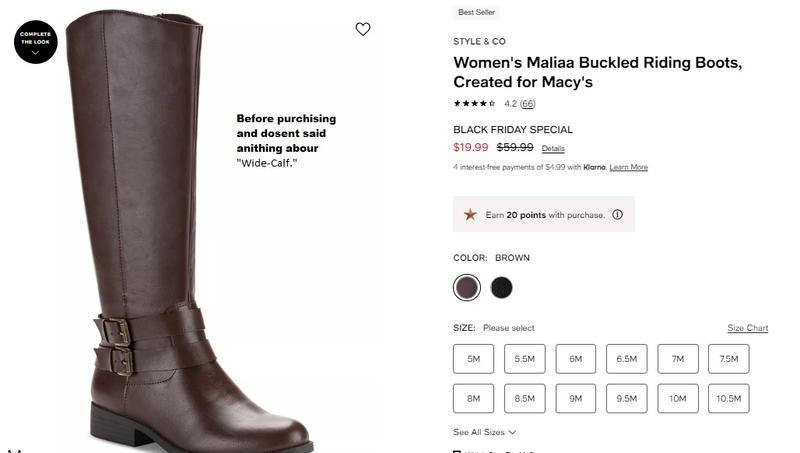Image resolution: width=800 pixels, height=453 pixels.
Task: Click Klarna Learn More link
Action: 628,167
